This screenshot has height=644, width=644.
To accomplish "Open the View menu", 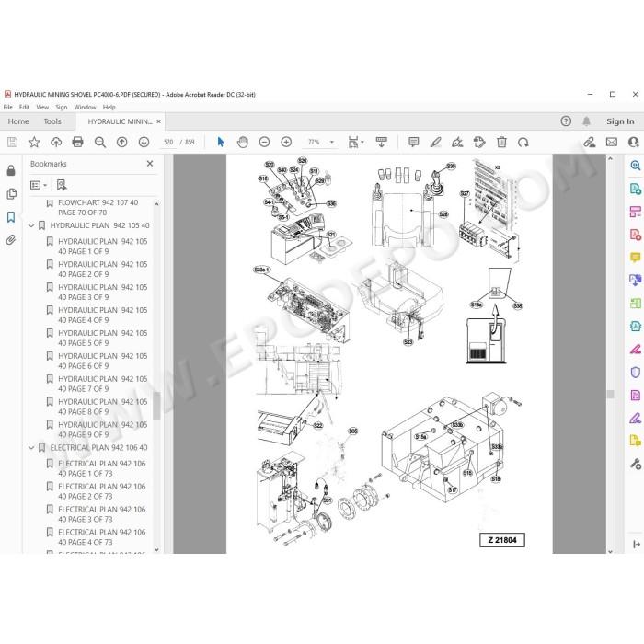I will [42, 108].
